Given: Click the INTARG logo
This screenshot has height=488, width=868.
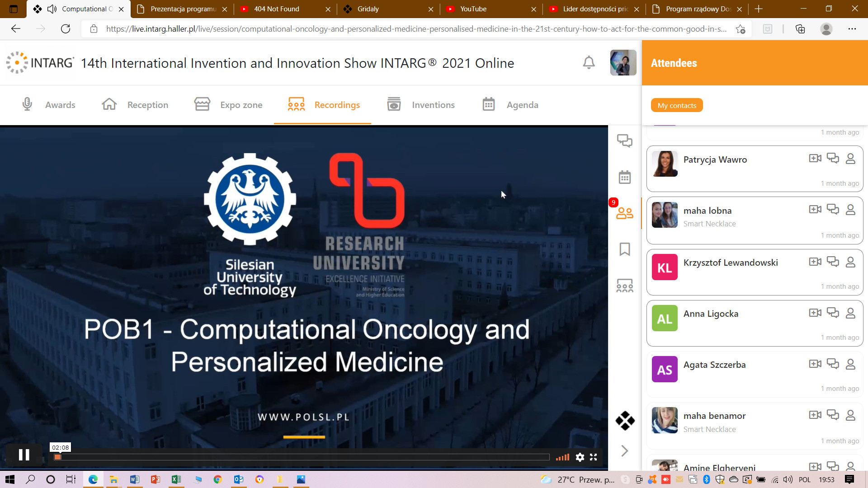Looking at the screenshot, I should coord(40,62).
